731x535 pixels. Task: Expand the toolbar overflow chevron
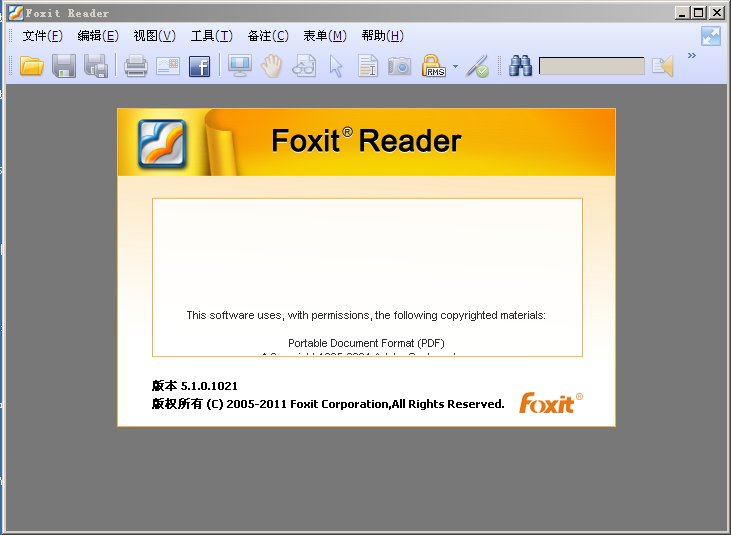coord(692,55)
